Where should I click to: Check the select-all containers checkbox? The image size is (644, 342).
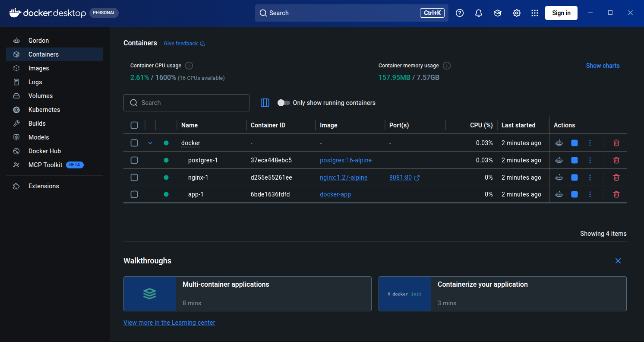[x=134, y=125]
